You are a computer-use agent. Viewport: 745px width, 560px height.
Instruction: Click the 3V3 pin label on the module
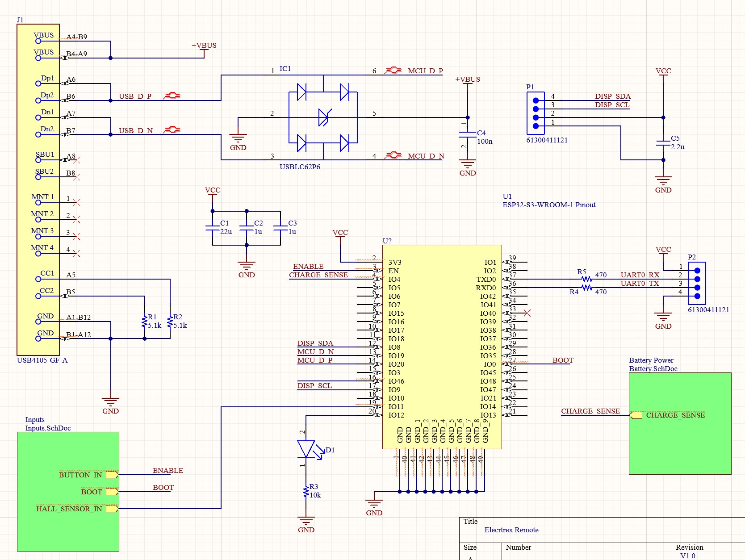coord(395,262)
